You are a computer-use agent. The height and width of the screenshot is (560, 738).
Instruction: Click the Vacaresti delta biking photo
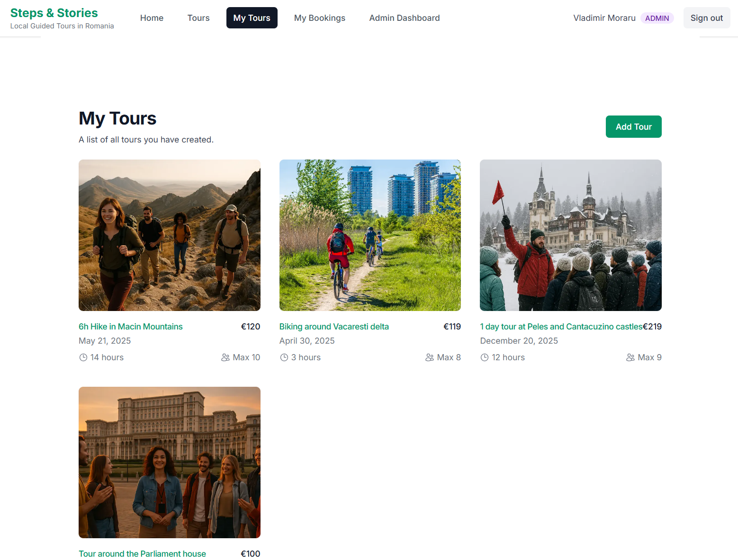pyautogui.click(x=370, y=235)
